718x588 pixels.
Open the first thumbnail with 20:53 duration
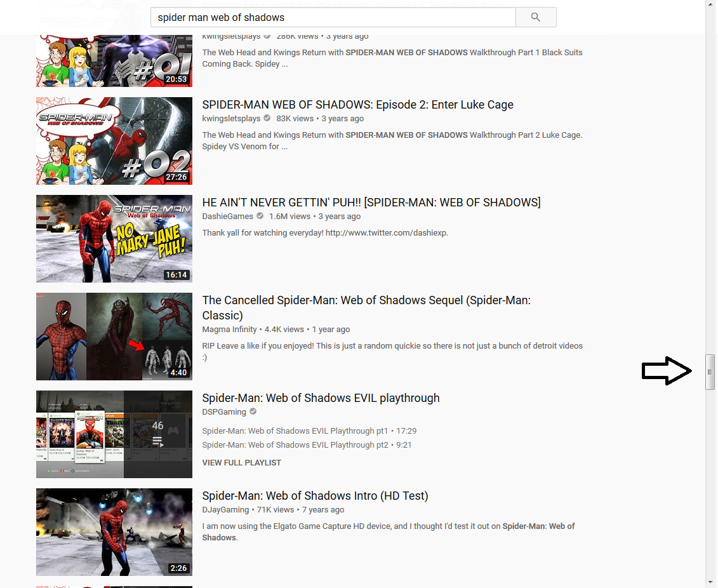coord(114,61)
